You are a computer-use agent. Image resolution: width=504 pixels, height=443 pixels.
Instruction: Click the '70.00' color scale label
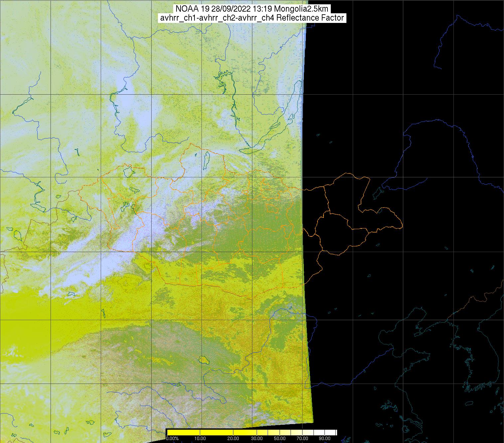(x=302, y=439)
